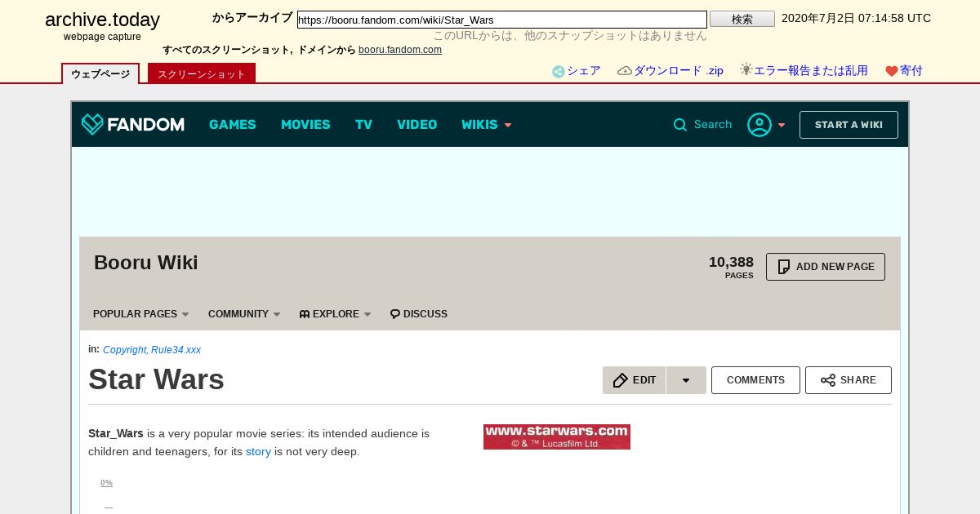
Task: Click the START A WIKI button
Action: click(x=849, y=125)
